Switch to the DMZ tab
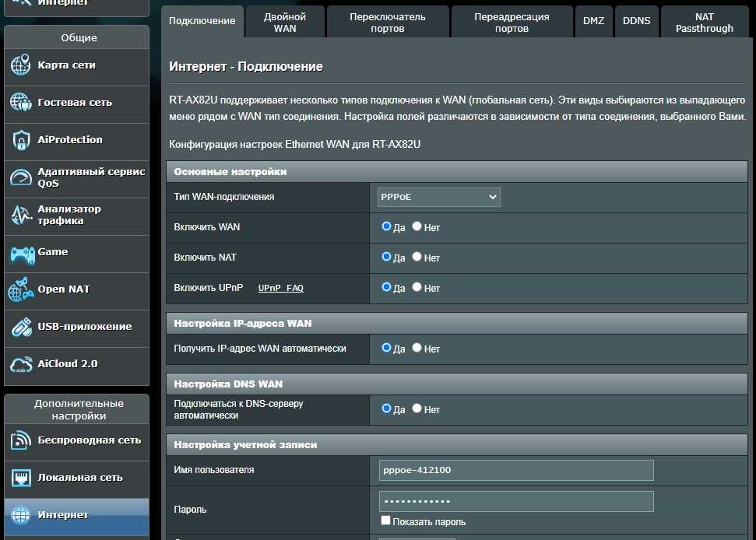The width and height of the screenshot is (756, 540). tap(593, 21)
